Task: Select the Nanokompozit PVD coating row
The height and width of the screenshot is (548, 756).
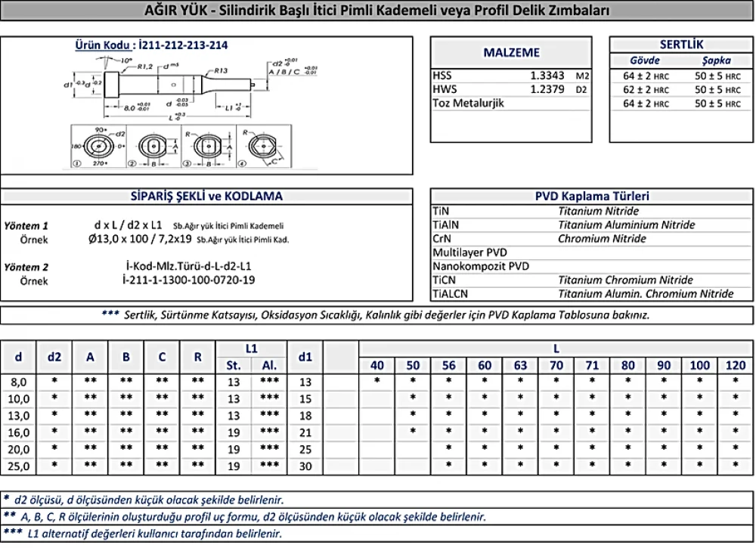Action: [x=592, y=266]
